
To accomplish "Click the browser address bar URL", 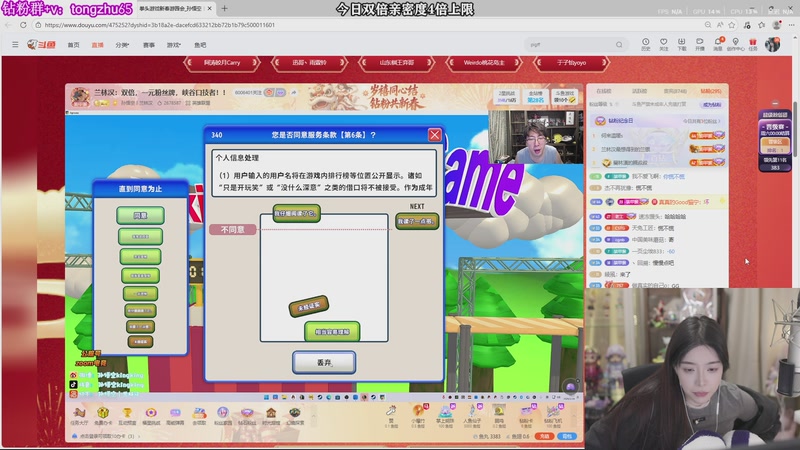I will (x=160, y=24).
